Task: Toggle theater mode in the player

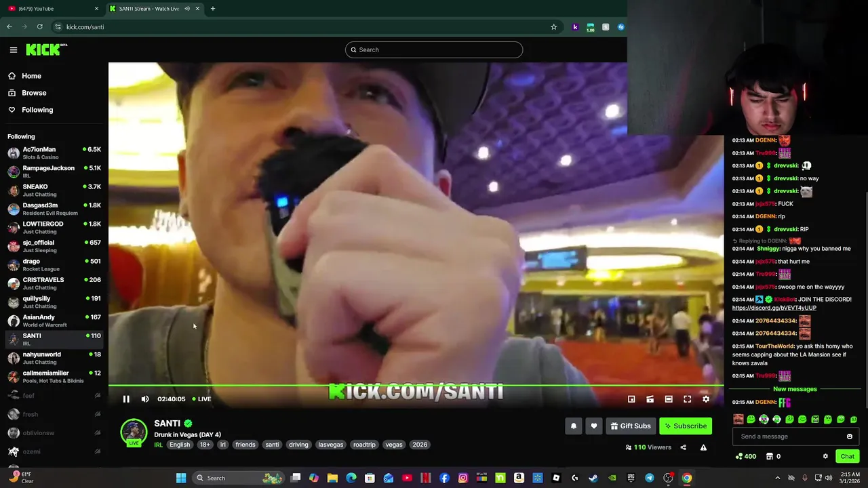Action: (669, 399)
